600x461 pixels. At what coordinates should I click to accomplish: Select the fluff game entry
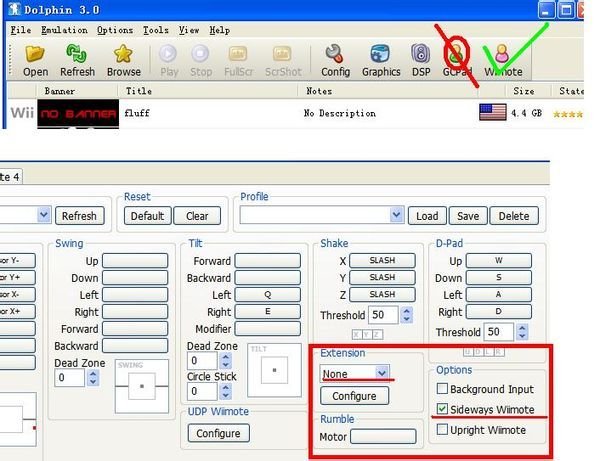(x=136, y=114)
